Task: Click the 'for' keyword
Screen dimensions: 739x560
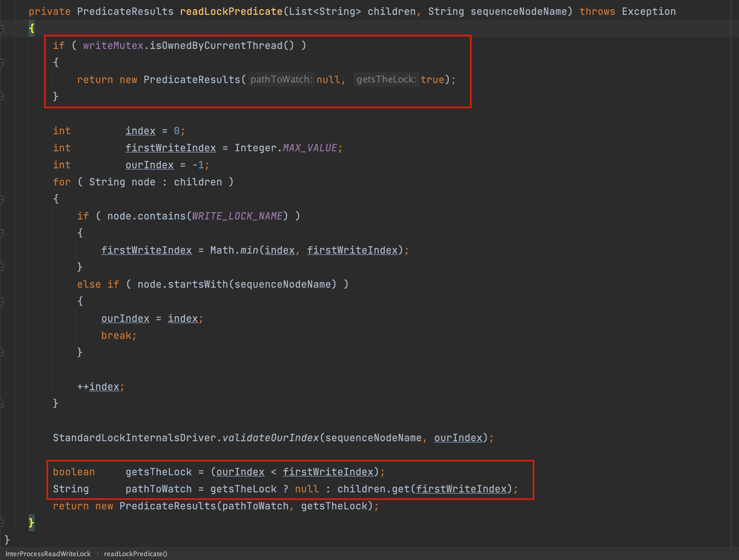Action: coord(62,182)
